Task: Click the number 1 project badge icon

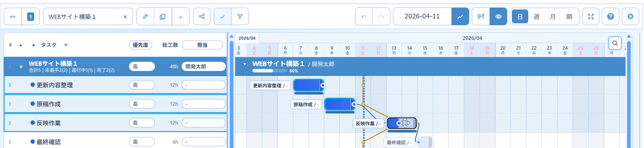Action: [x=31, y=17]
